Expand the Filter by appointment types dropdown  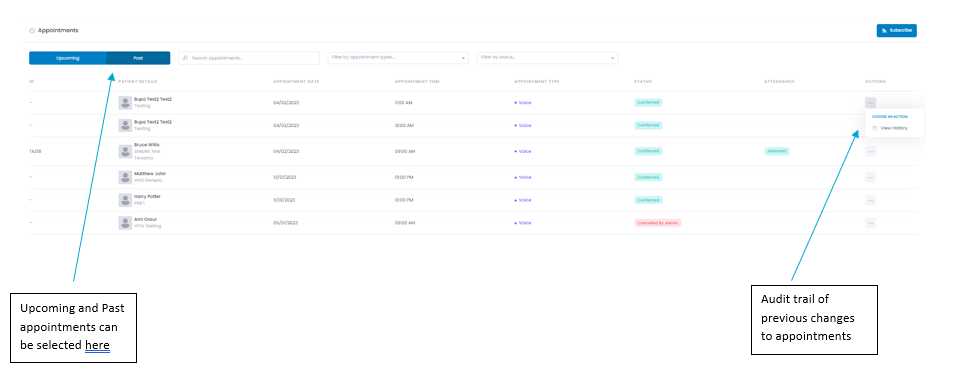398,58
